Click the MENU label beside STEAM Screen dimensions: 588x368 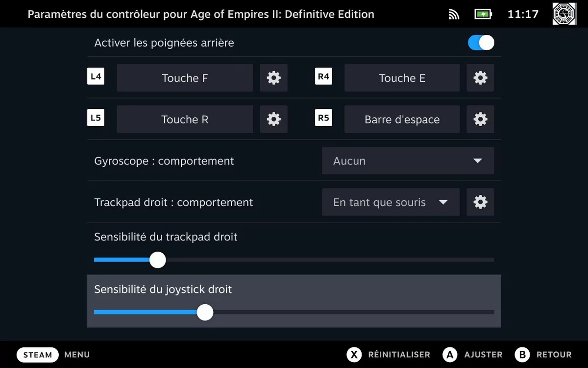coord(77,355)
